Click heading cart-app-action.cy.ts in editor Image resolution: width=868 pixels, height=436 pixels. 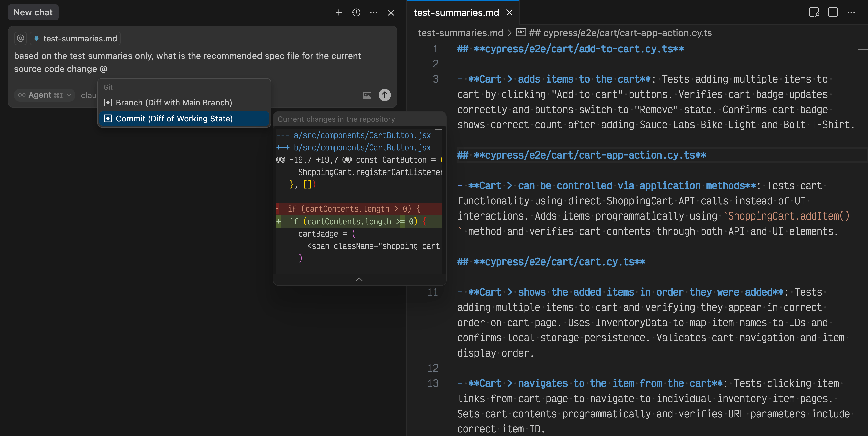582,155
